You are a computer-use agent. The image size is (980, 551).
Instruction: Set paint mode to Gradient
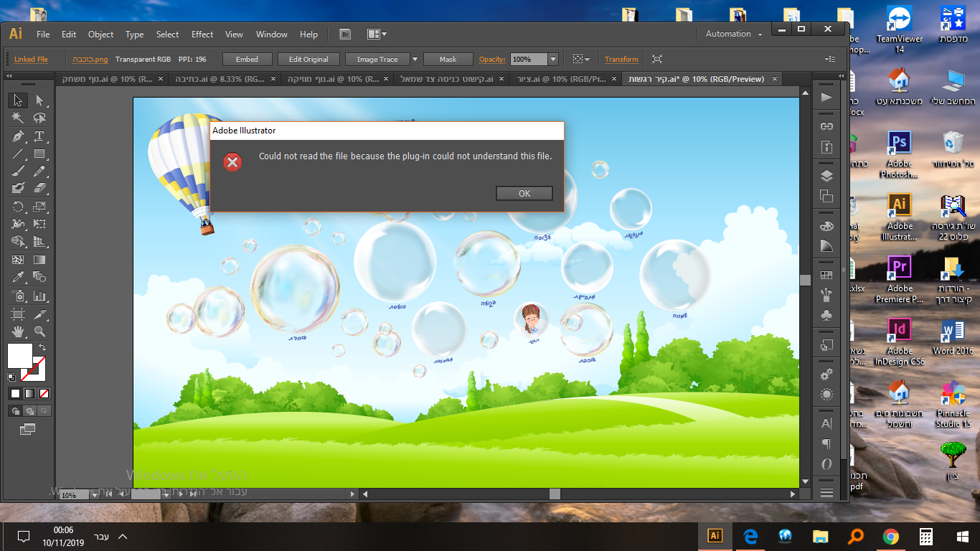pos(29,393)
